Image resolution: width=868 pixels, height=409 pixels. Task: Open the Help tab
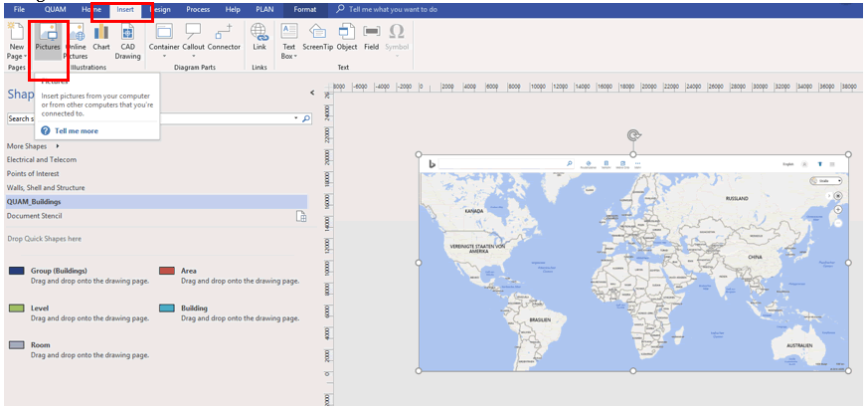pyautogui.click(x=233, y=9)
